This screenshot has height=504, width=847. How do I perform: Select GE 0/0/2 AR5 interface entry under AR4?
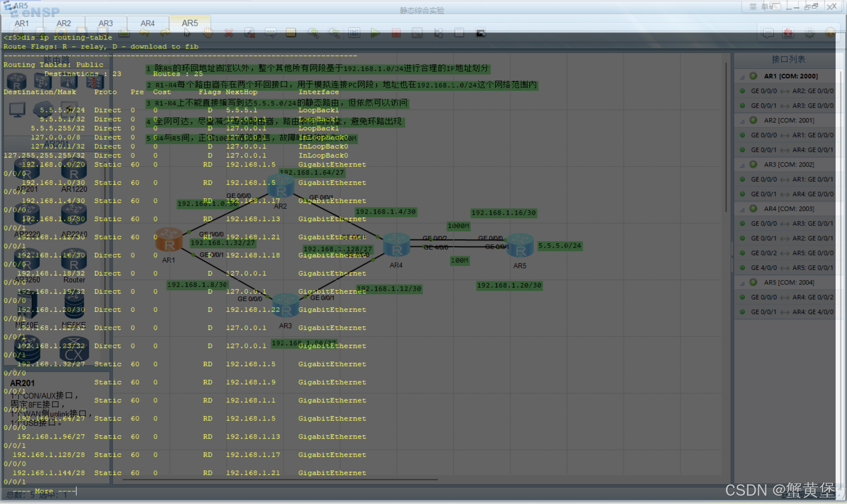pyautogui.click(x=792, y=253)
